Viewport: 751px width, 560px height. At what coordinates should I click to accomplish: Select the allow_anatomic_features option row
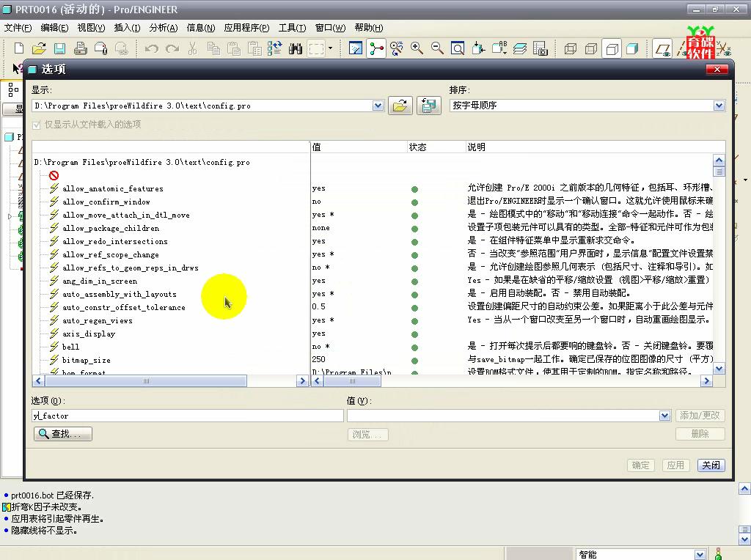(112, 188)
